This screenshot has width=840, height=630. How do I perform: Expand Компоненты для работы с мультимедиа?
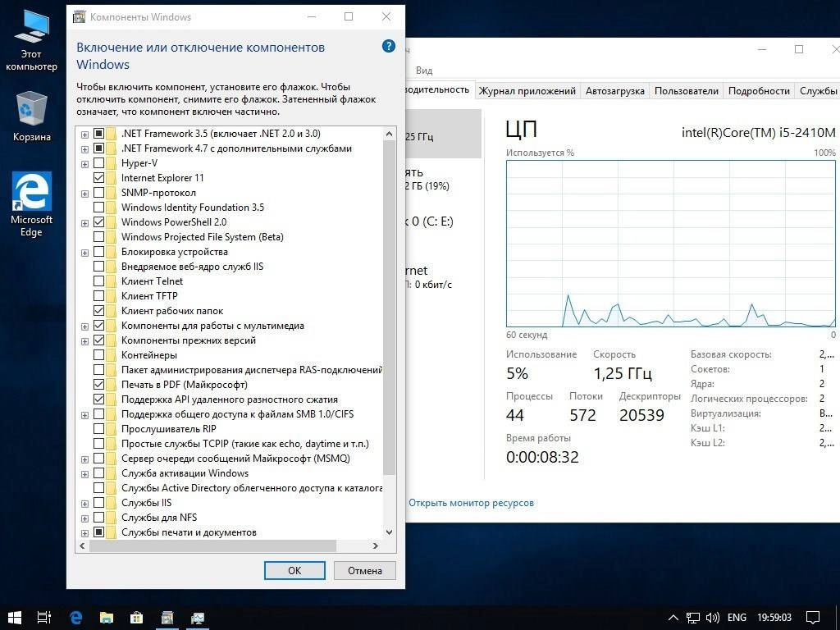[x=84, y=326]
